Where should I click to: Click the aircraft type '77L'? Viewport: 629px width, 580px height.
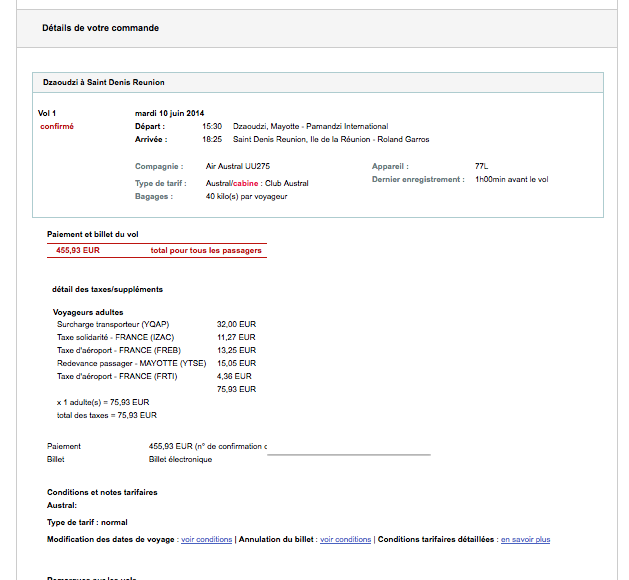click(482, 166)
